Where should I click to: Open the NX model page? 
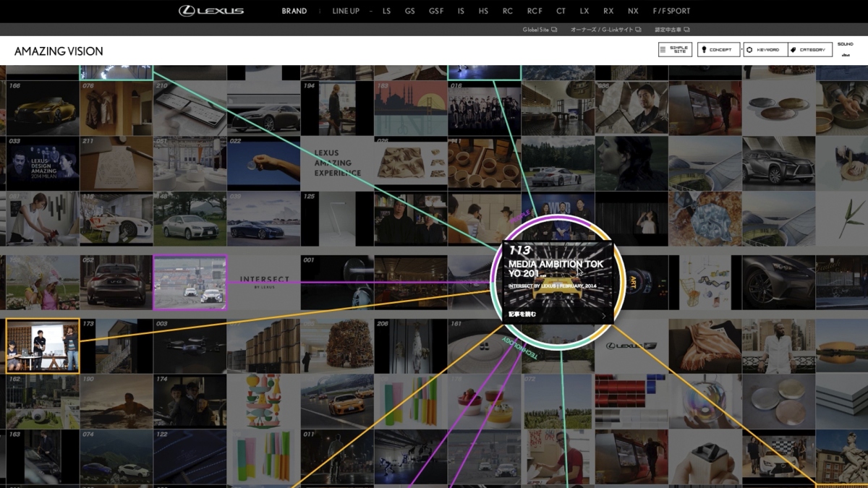tap(633, 11)
